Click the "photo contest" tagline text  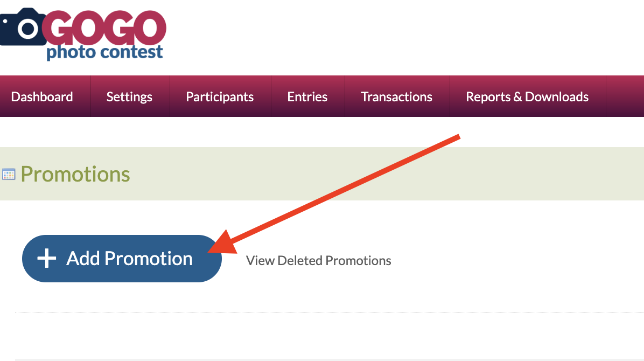(x=104, y=53)
